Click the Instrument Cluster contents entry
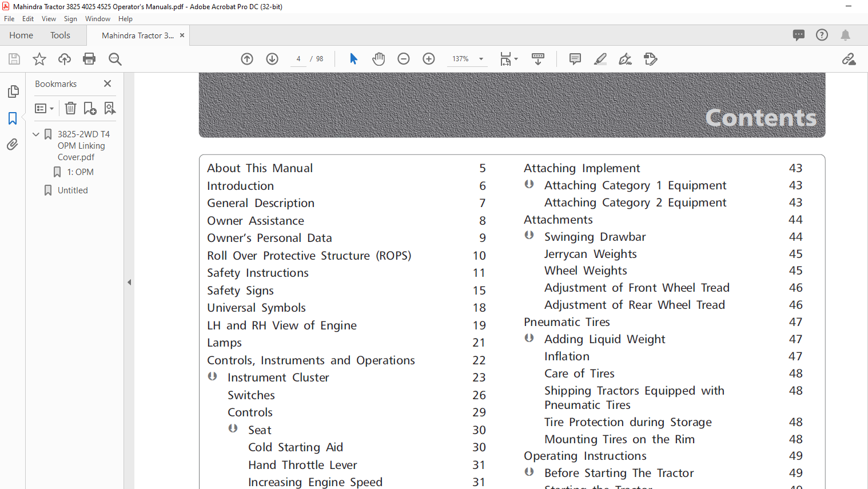This screenshot has height=489, width=868. pos(278,377)
